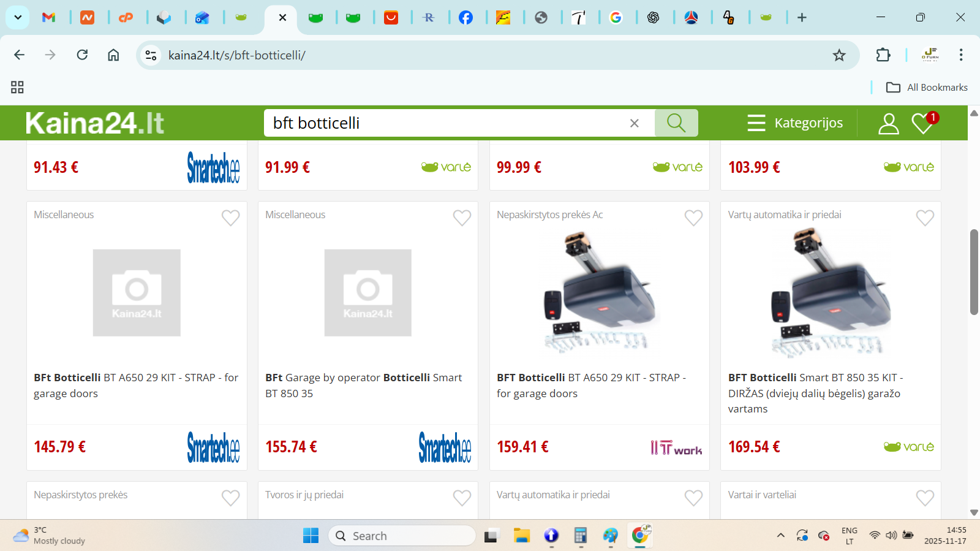The width and height of the screenshot is (980, 551).
Task: Open the Kategorijos menu
Action: [795, 123]
